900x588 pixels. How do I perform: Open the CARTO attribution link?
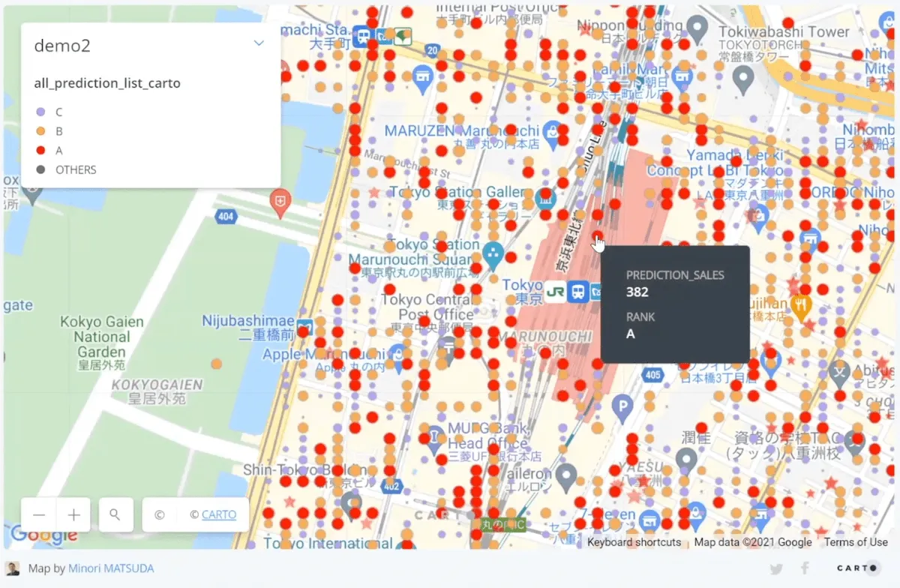pos(218,515)
